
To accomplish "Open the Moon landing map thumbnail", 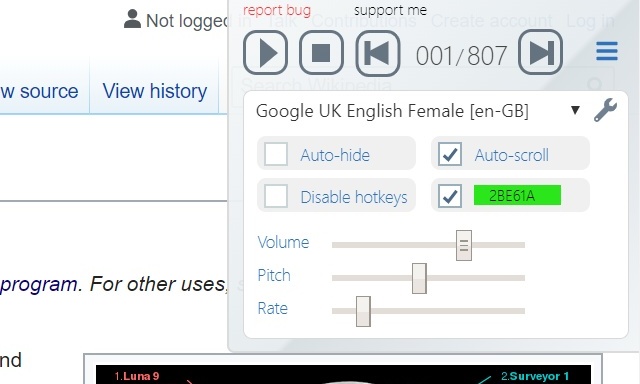I will [343, 374].
